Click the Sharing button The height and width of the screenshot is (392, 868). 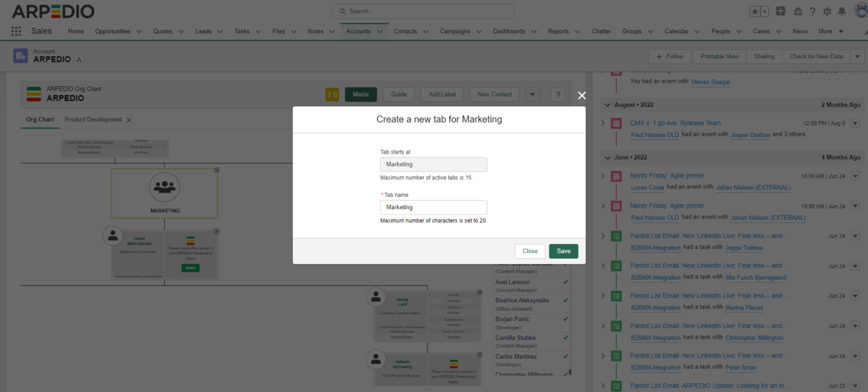pos(764,56)
